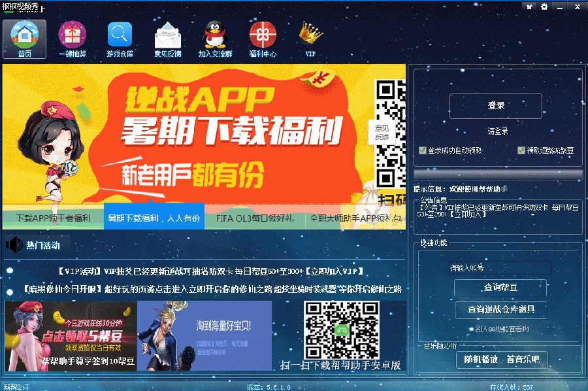Select 暑期下载福利，人人有份 banner tab
The image size is (588, 391).
pos(154,217)
